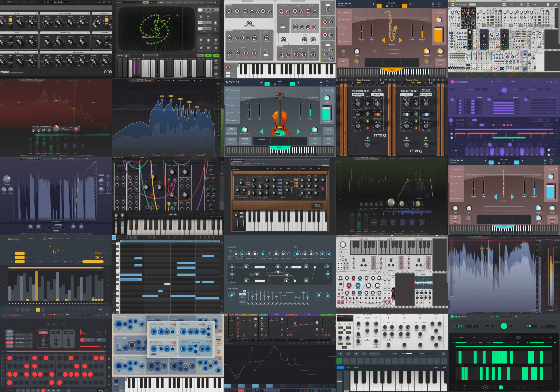The height and width of the screenshot is (392, 560).
Task: Click the LRN button in miRack
Action: [x=534, y=4]
